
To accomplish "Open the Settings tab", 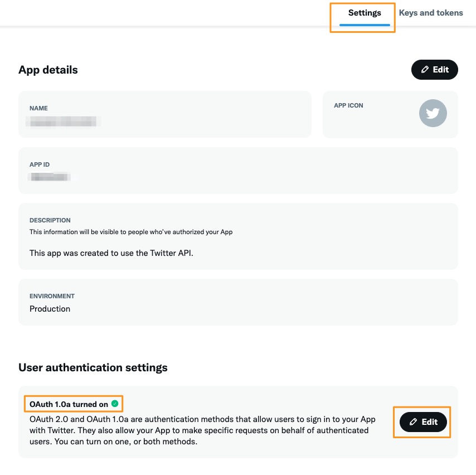I will [365, 12].
